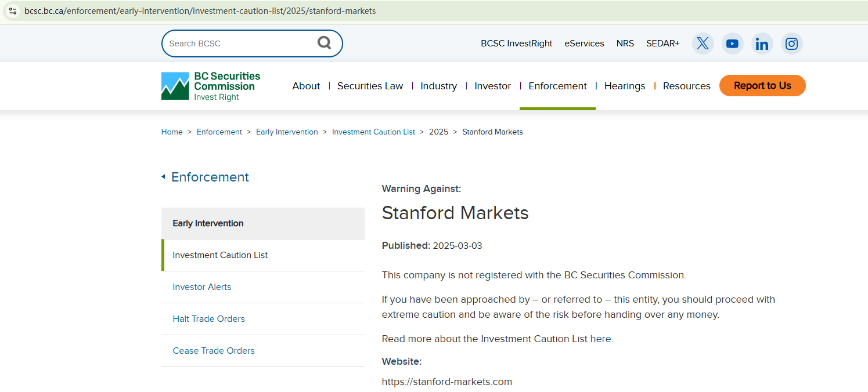Type in the Search BCSC field
868x392 pixels.
pyautogui.click(x=238, y=43)
